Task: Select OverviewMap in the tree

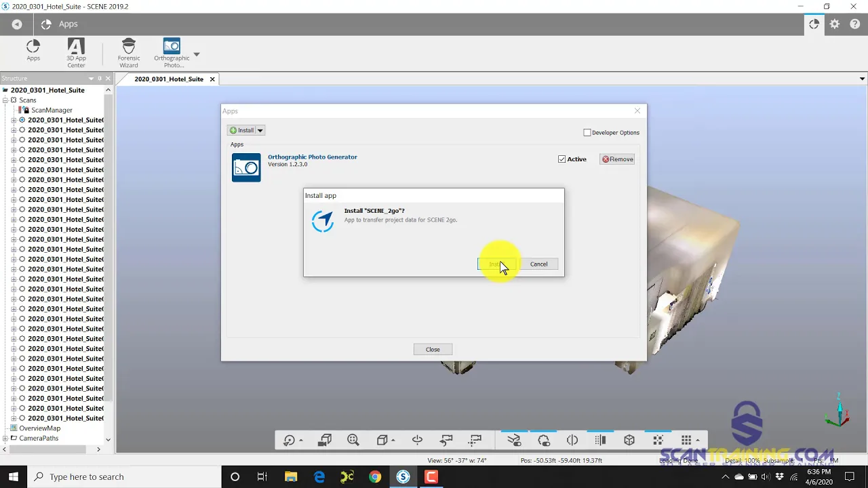Action: tap(40, 428)
